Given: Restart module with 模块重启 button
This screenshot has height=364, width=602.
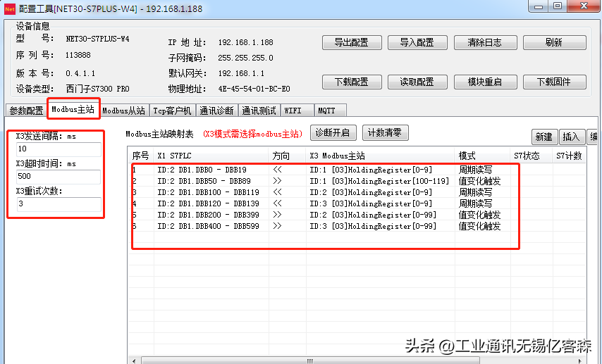Looking at the screenshot, I should [x=484, y=82].
